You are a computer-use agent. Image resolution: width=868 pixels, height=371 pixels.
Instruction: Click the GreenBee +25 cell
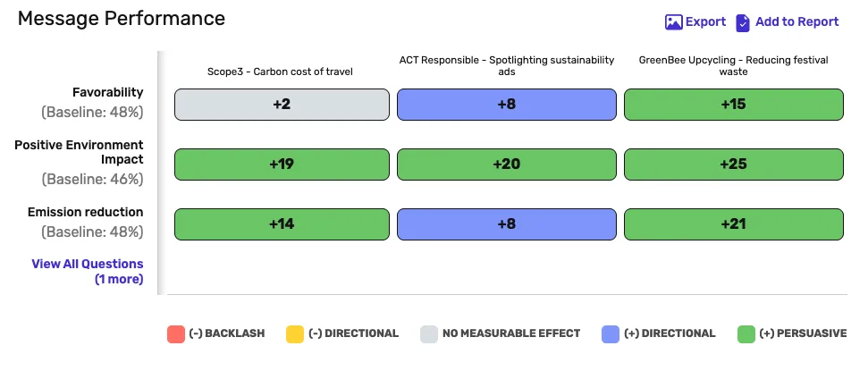click(x=734, y=164)
